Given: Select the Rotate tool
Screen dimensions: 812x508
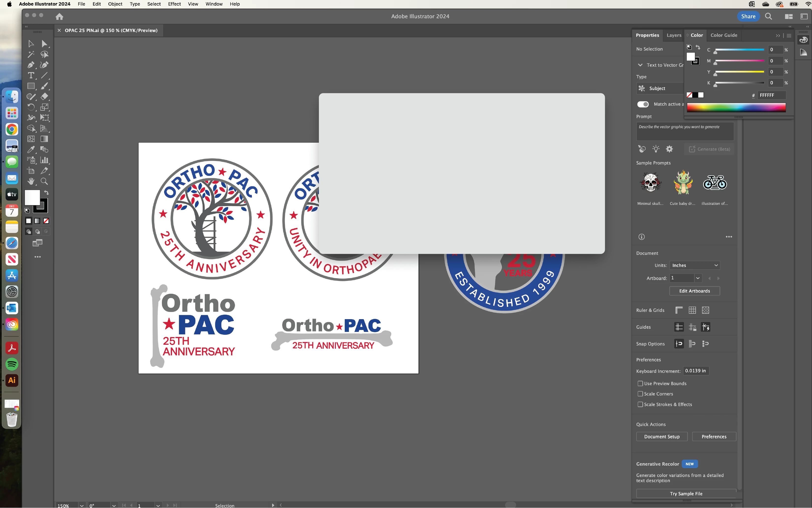Looking at the screenshot, I should (31, 107).
